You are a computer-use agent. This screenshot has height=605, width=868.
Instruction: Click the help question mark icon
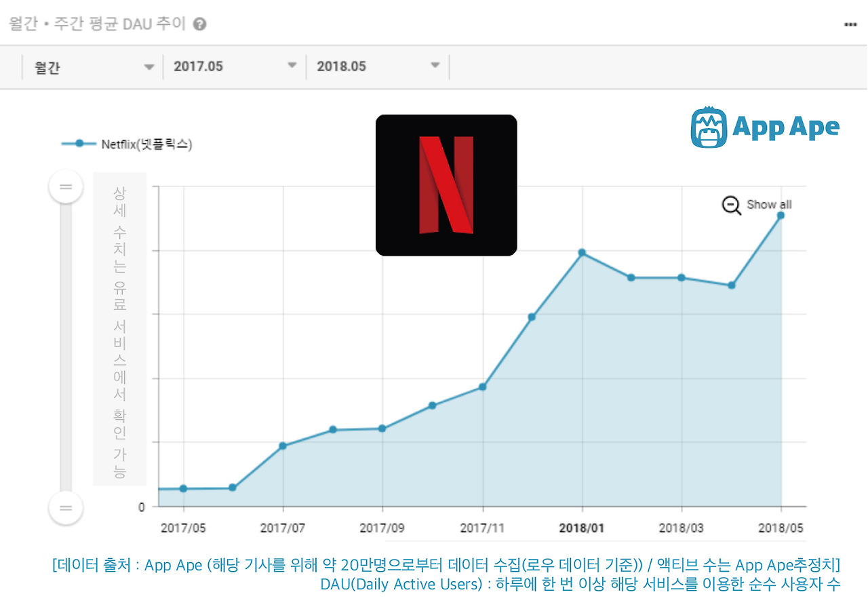(199, 24)
